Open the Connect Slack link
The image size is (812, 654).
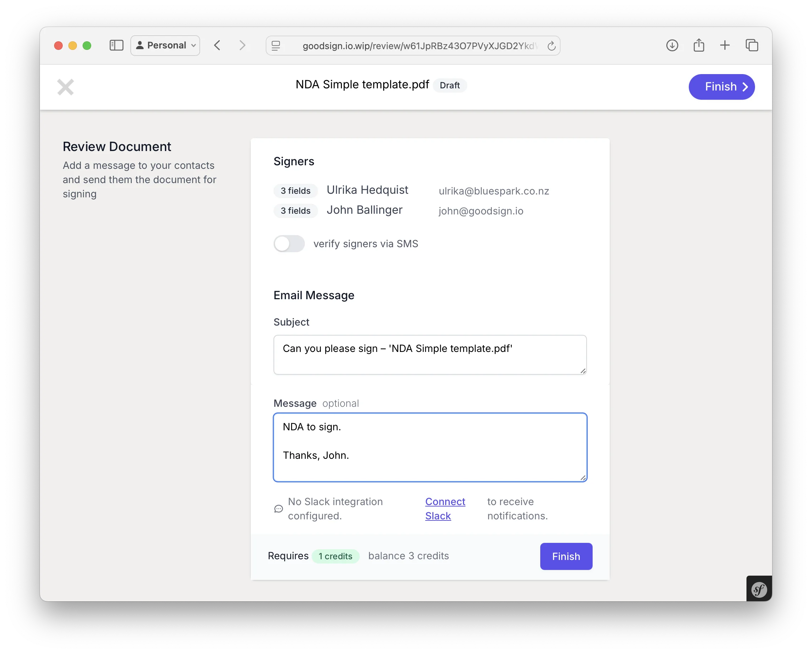pyautogui.click(x=445, y=509)
